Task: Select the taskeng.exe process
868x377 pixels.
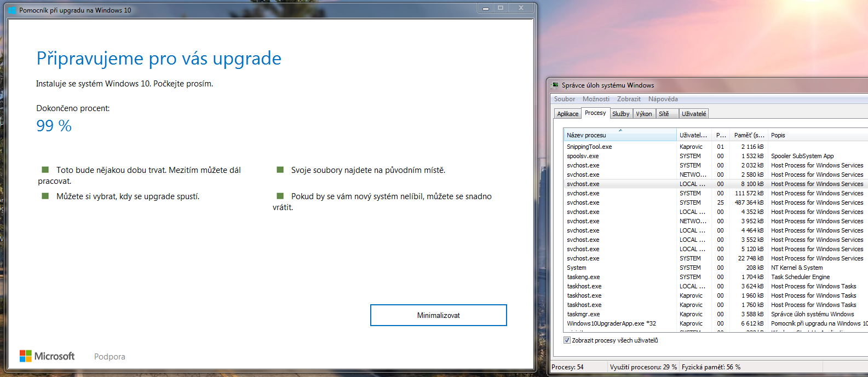Action: [x=716, y=277]
